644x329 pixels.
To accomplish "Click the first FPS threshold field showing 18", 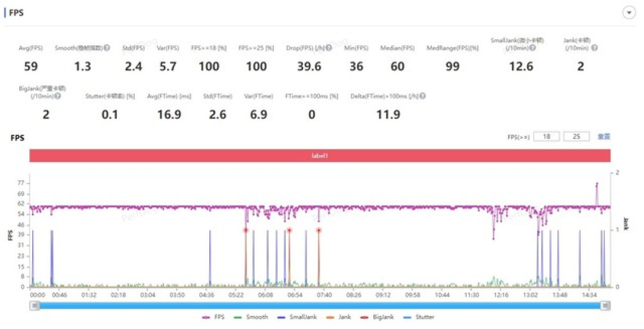I will click(x=546, y=136).
